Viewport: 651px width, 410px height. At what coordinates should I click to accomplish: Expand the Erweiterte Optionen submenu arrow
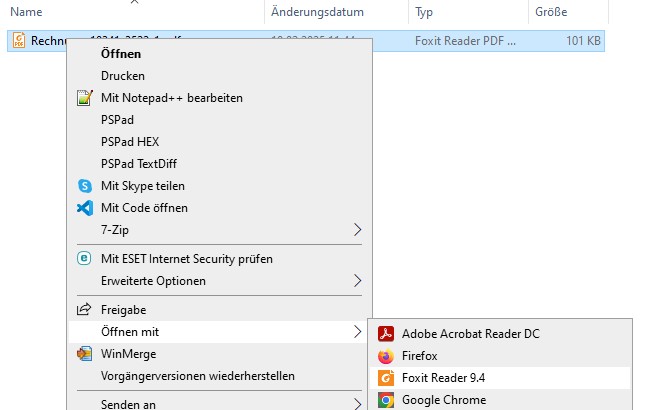pos(357,281)
